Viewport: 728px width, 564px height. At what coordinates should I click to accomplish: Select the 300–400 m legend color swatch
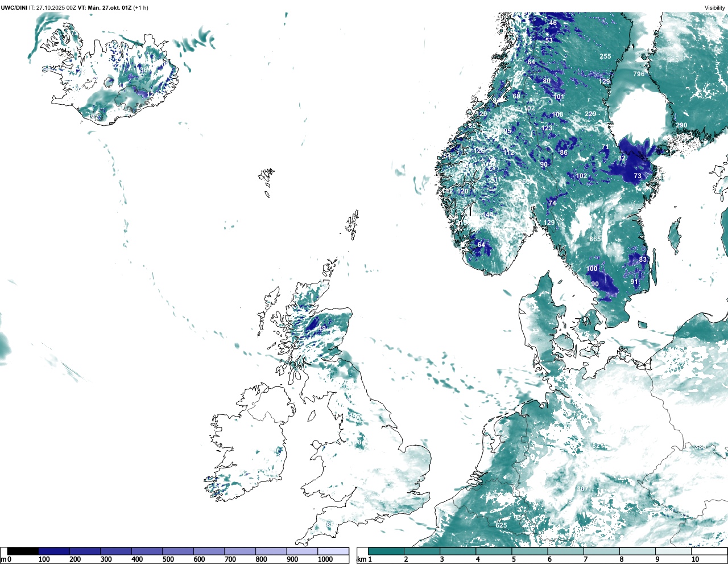pyautogui.click(x=116, y=551)
